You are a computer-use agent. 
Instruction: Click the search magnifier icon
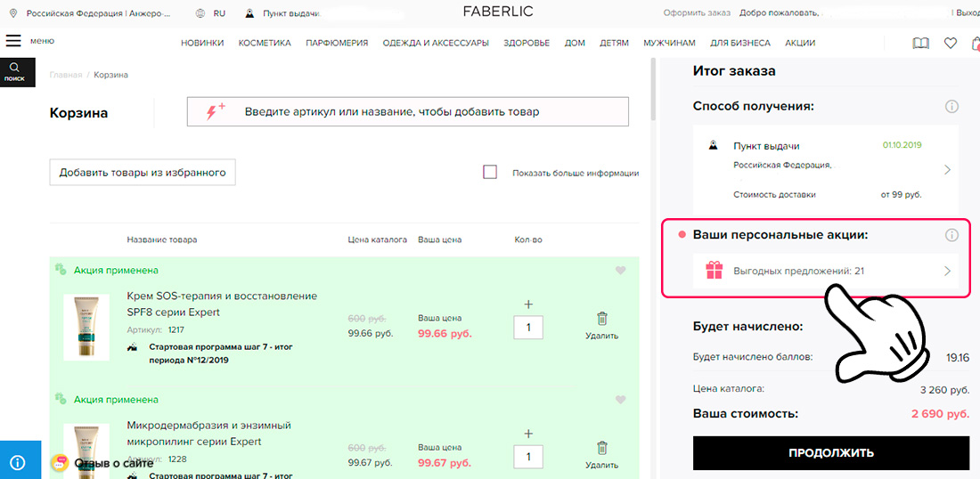(14, 68)
